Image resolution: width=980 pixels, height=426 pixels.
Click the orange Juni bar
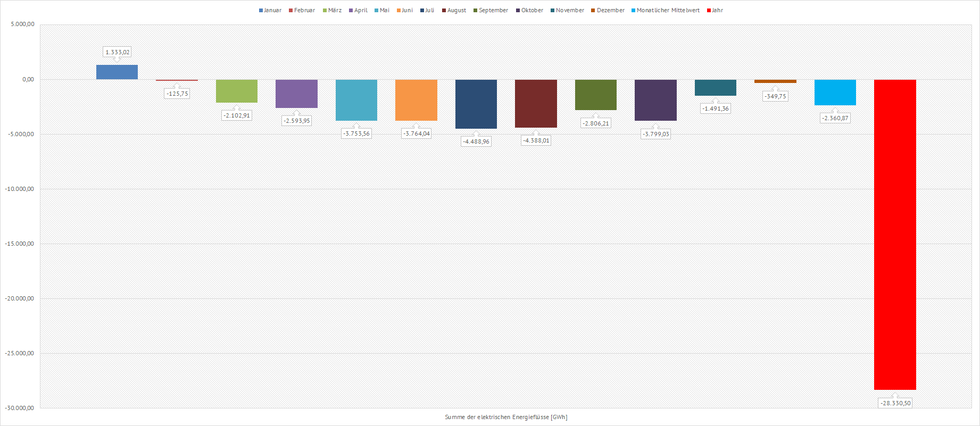[416, 100]
